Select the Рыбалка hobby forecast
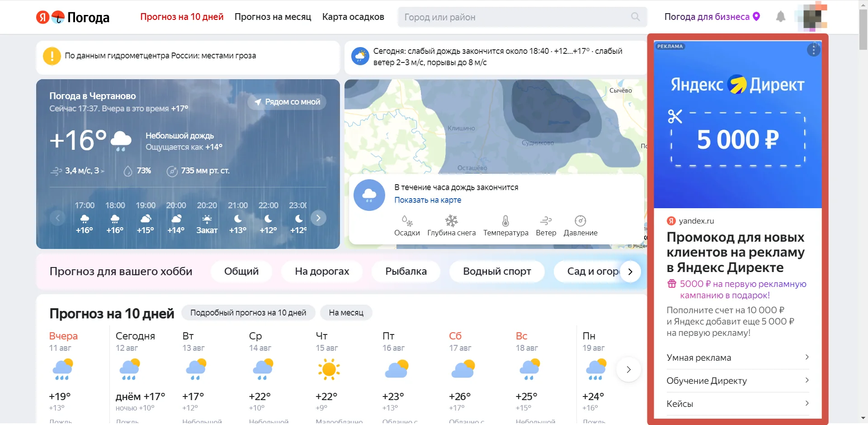This screenshot has height=425, width=868. point(406,272)
